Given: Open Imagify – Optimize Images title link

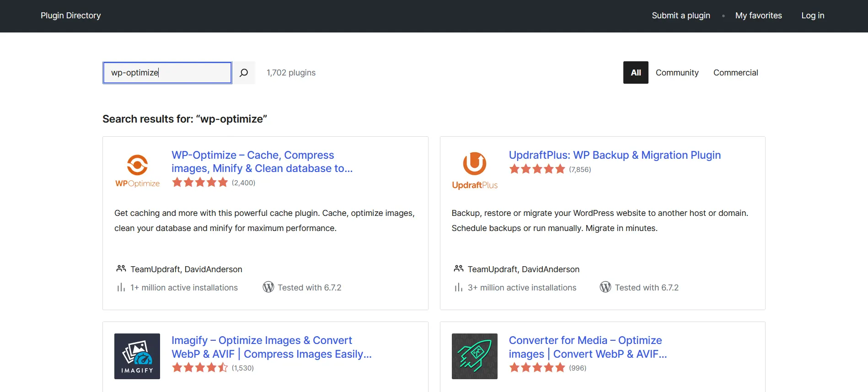Looking at the screenshot, I should tap(272, 347).
